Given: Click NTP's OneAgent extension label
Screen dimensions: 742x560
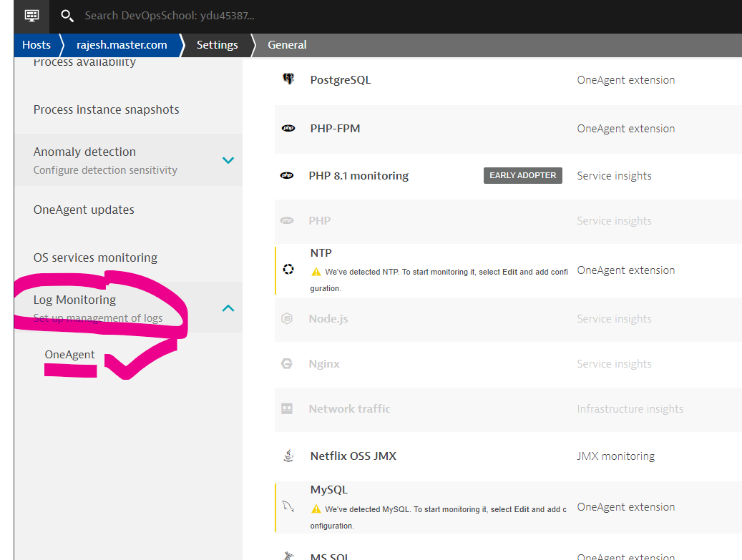Looking at the screenshot, I should tap(625, 270).
